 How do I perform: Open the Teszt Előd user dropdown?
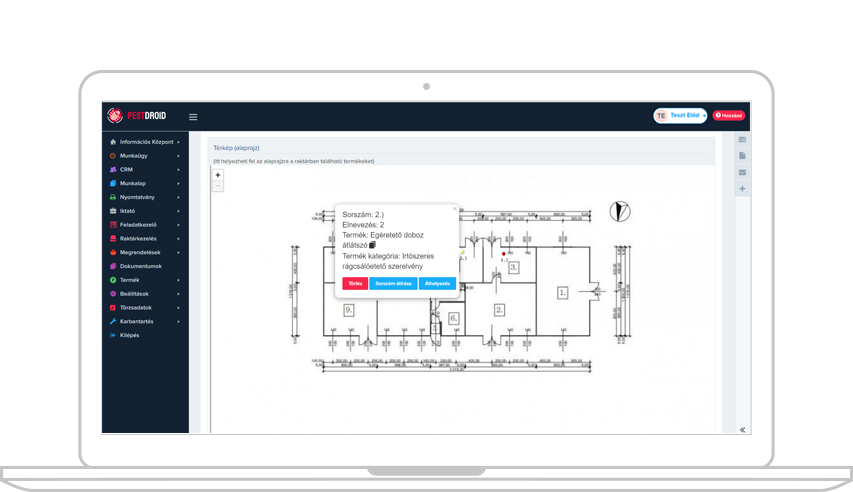680,116
